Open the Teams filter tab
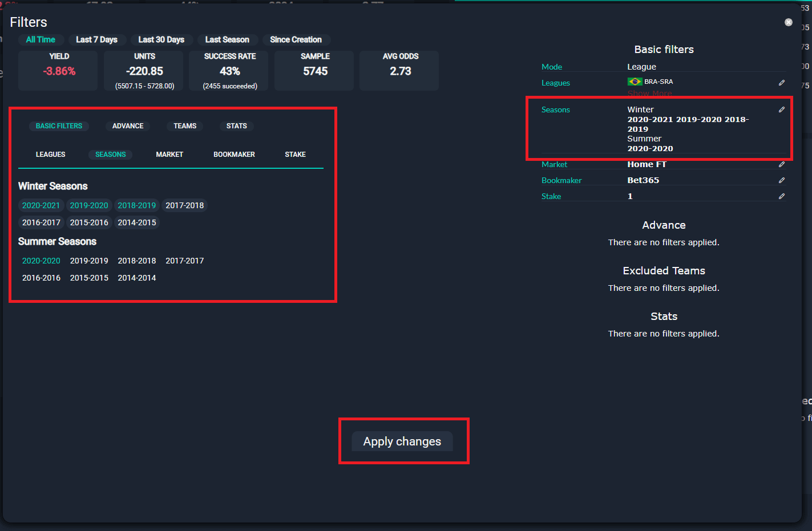 (x=185, y=126)
